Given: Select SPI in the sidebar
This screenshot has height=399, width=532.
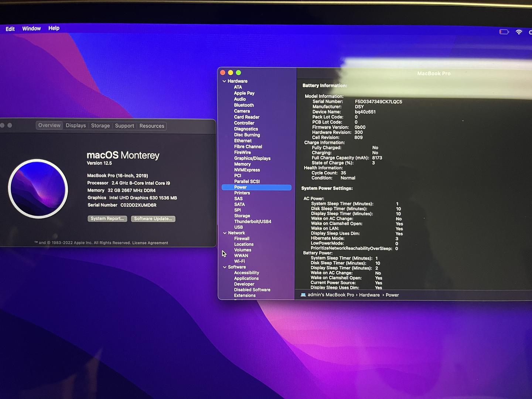Looking at the screenshot, I should tap(238, 210).
